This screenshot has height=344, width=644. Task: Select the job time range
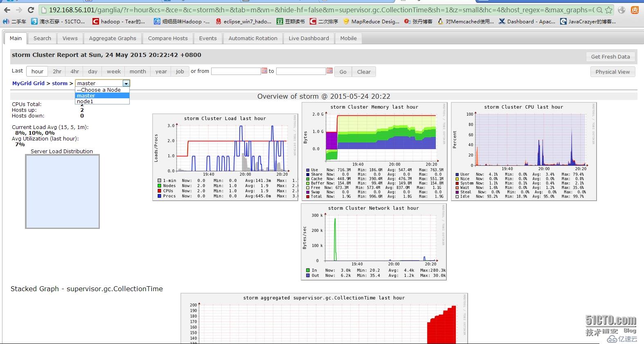180,71
